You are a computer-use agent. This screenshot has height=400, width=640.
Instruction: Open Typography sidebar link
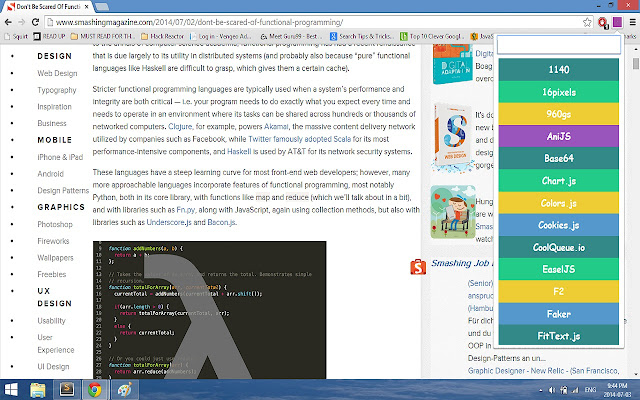tap(57, 90)
